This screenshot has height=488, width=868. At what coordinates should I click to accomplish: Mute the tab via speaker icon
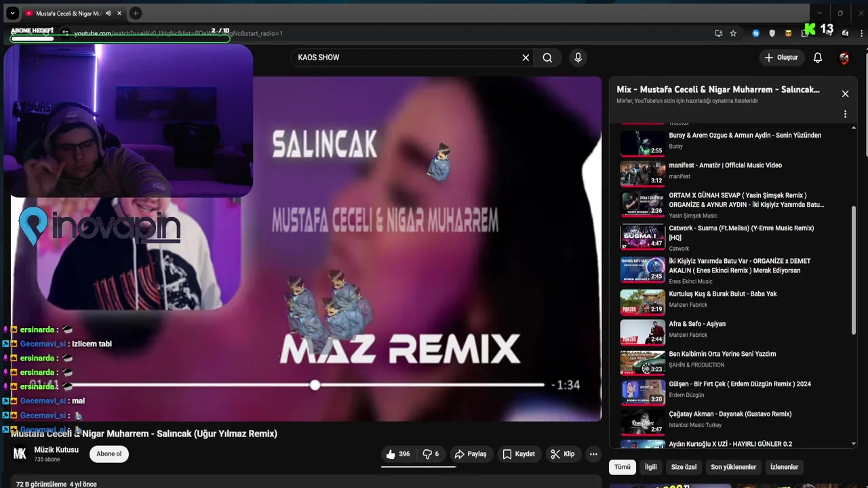click(x=108, y=14)
